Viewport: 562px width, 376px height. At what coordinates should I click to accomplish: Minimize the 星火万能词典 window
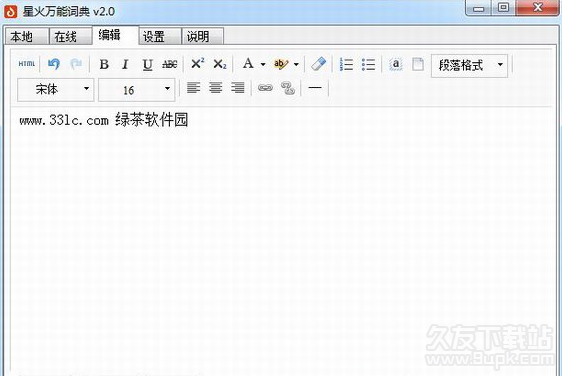(x=478, y=8)
